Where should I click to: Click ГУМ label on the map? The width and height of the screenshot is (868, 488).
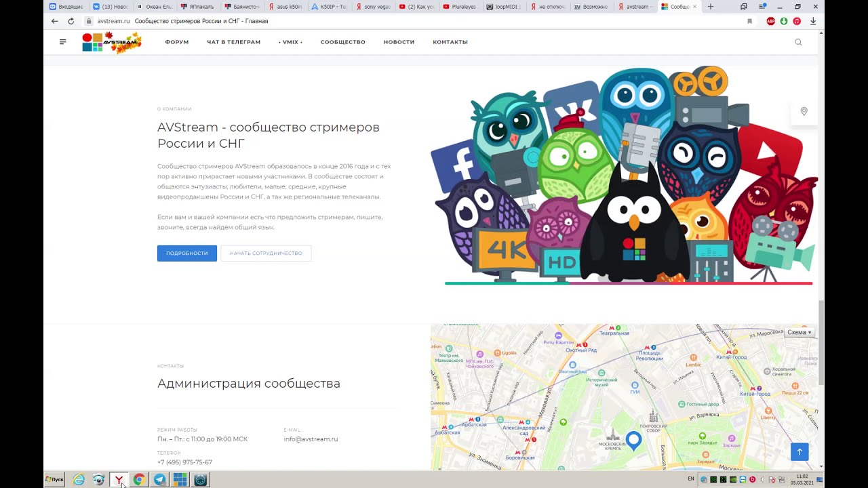coord(635,392)
